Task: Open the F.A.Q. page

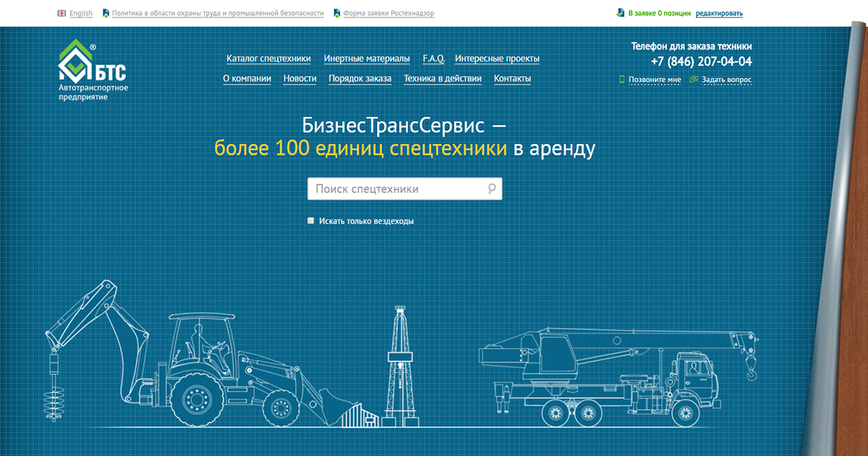Action: click(x=433, y=59)
